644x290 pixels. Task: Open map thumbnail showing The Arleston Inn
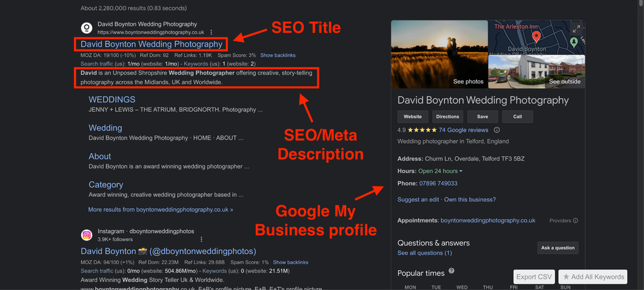(x=536, y=37)
